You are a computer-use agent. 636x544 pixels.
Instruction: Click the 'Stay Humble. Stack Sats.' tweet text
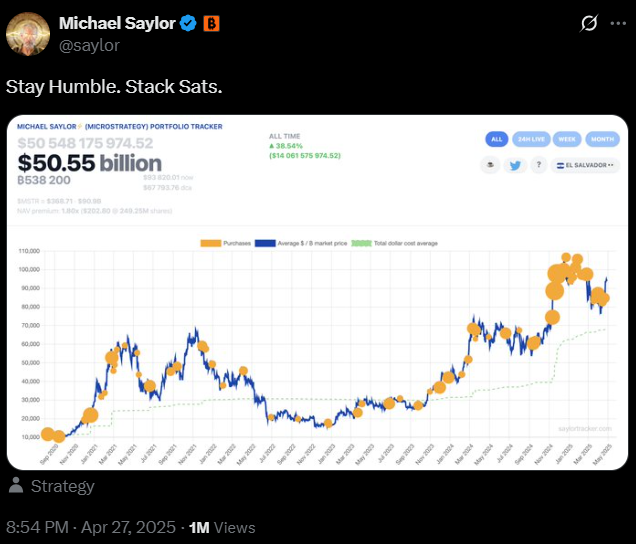click(114, 87)
